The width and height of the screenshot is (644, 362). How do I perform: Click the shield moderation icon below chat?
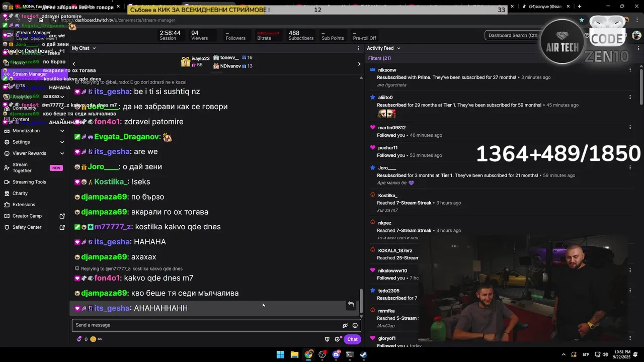pos(327,339)
